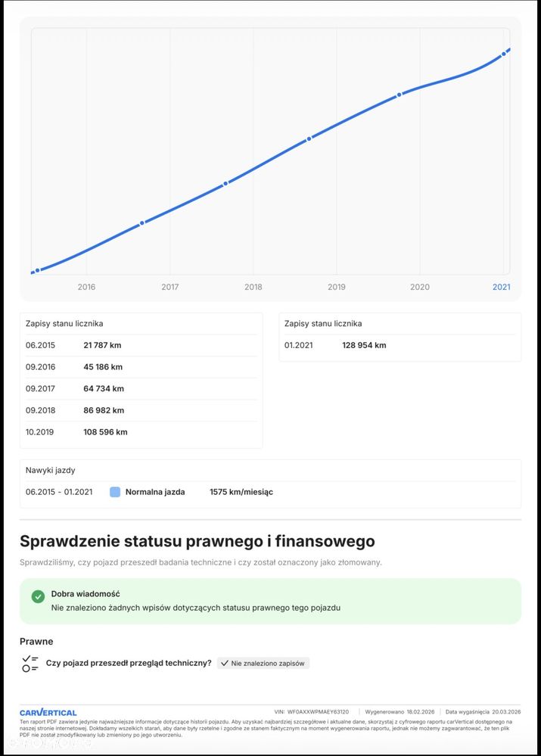Viewport: 541px width, 756px height.
Task: Click the 06.2015 odometer record row
Action: (x=141, y=345)
